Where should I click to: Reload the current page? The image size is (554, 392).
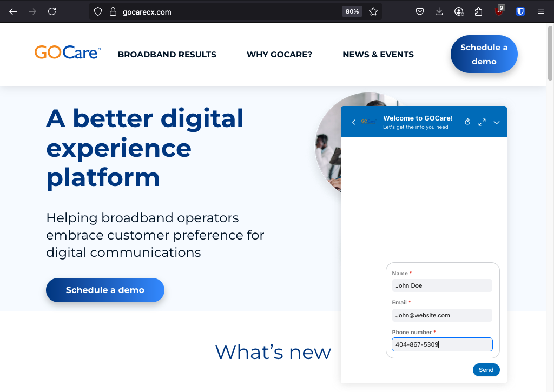(x=52, y=12)
